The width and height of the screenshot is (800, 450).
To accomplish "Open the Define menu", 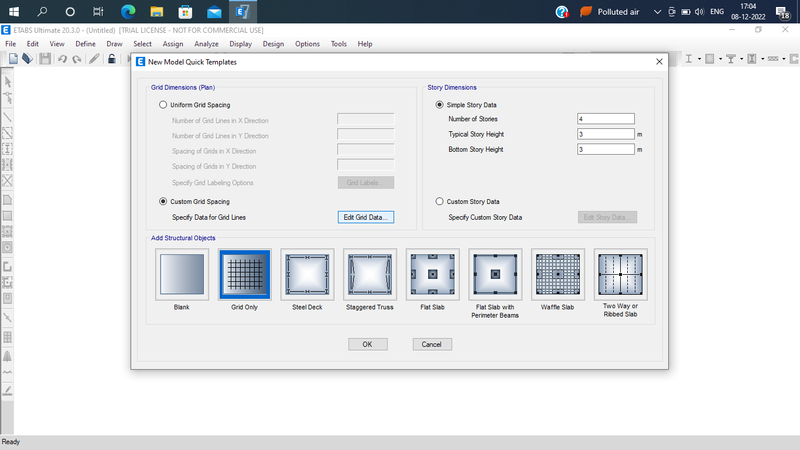I will 85,44.
